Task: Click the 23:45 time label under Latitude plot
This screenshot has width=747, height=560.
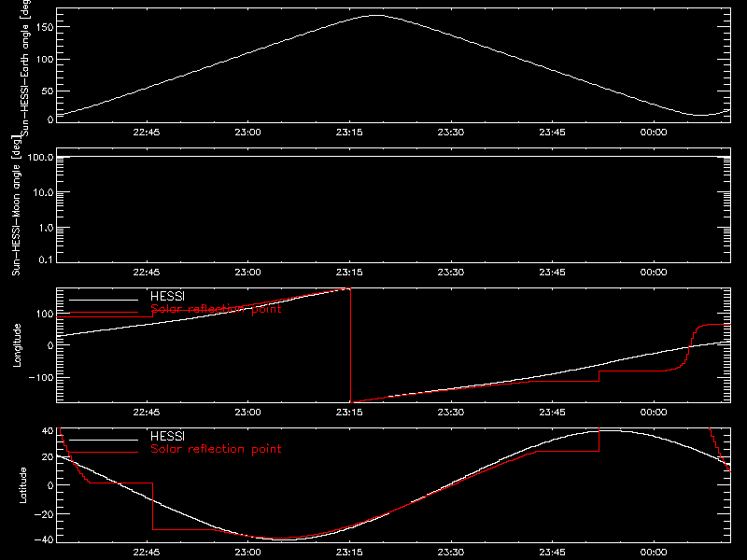Action: pyautogui.click(x=552, y=553)
